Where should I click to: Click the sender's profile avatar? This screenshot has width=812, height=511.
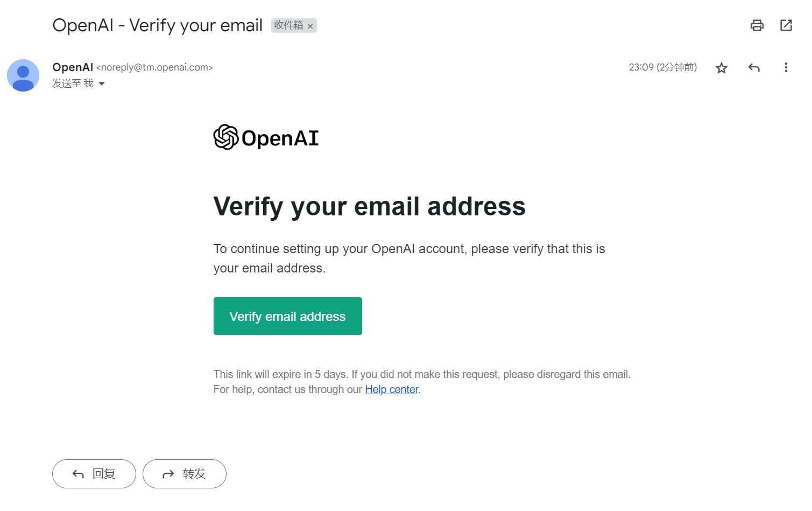point(23,75)
